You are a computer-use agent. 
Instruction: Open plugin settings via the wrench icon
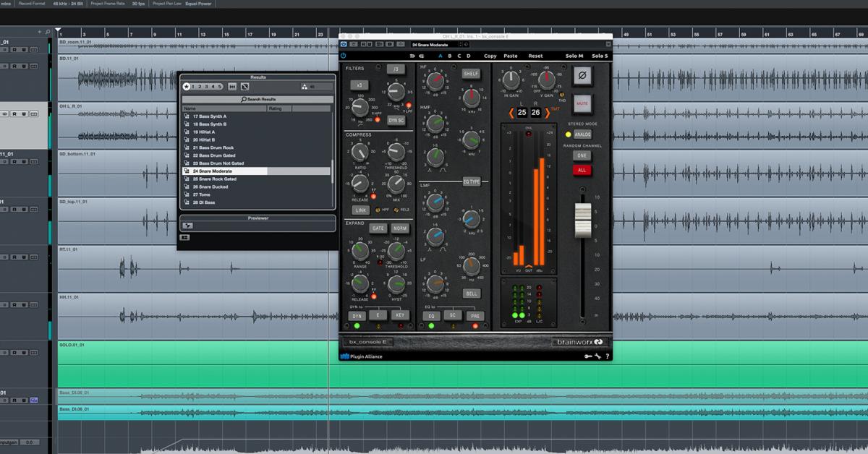tap(597, 356)
